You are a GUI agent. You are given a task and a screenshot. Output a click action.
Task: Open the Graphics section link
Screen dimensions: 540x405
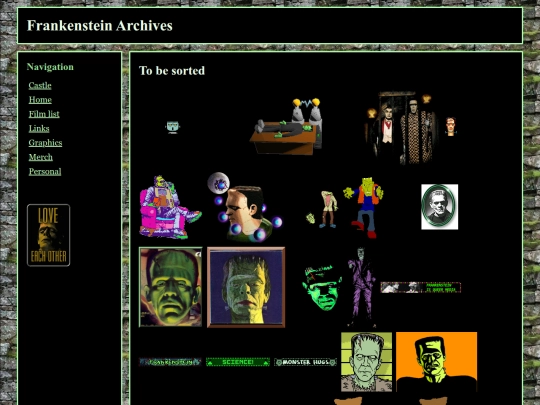pyautogui.click(x=45, y=143)
